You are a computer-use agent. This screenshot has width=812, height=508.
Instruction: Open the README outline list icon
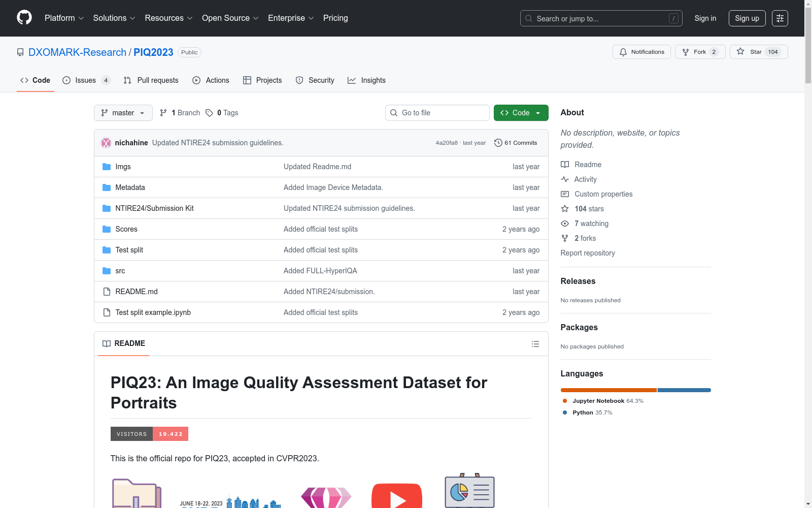coord(535,344)
